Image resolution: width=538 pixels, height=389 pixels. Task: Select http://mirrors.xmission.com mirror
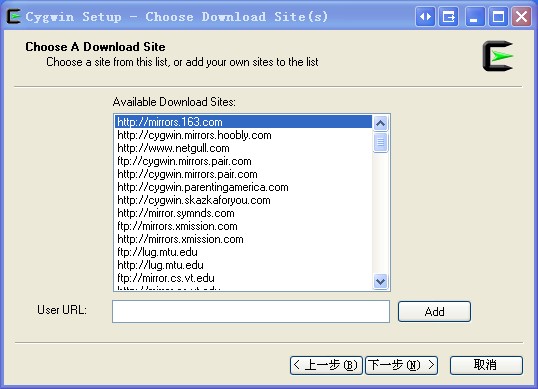[243, 239]
